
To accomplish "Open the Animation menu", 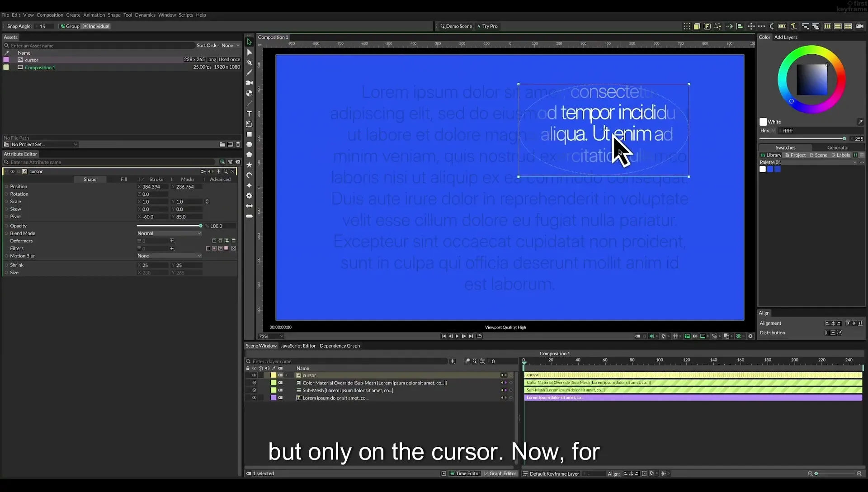I will (94, 15).
